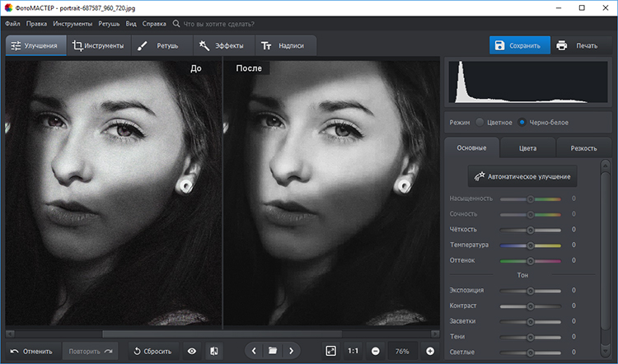Click the fit-to-screen icon

pyautogui.click(x=330, y=351)
